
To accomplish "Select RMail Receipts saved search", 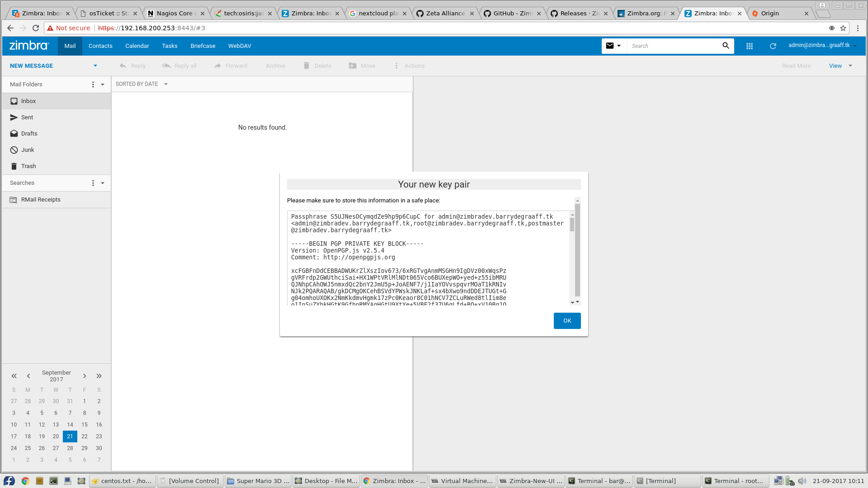I will click(41, 200).
